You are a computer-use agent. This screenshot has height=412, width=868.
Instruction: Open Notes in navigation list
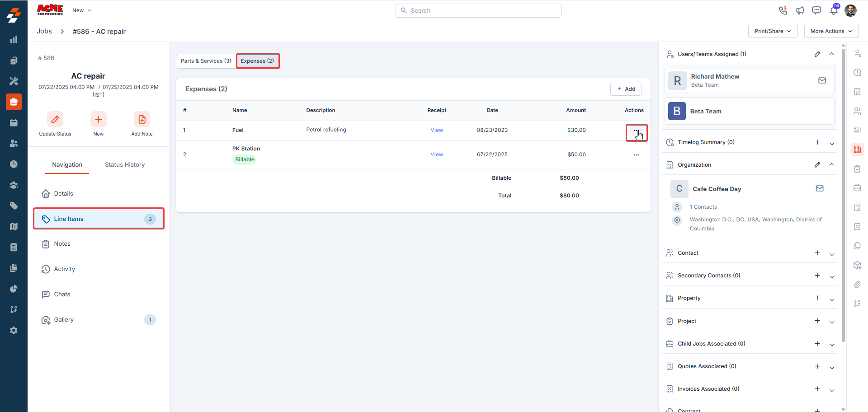(x=99, y=244)
